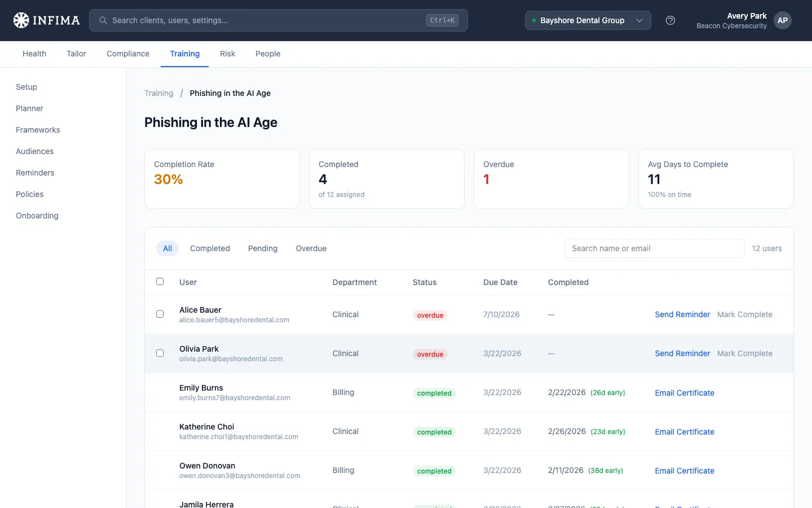Click the 2/22/2026 completed date
The height and width of the screenshot is (508, 812).
pyautogui.click(x=567, y=392)
